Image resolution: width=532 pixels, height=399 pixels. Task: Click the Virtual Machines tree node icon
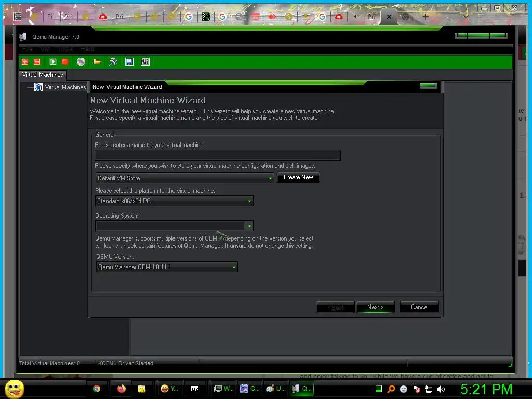(38, 87)
